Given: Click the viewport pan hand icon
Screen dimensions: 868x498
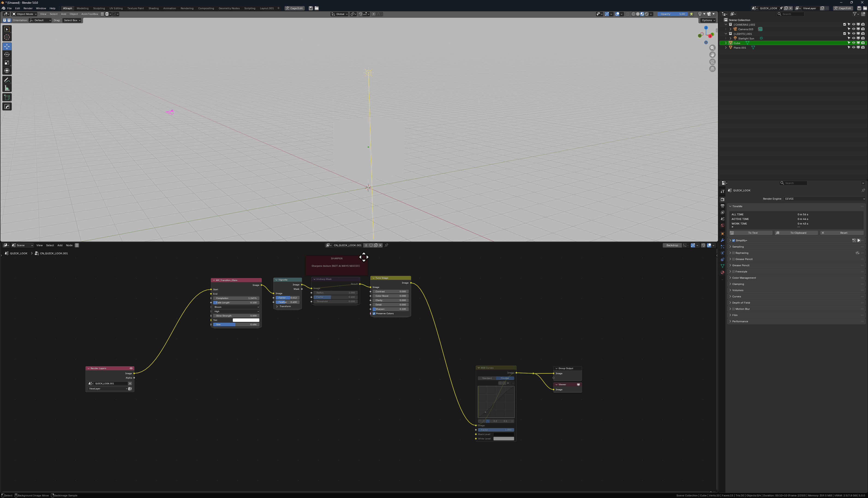Looking at the screenshot, I should click(712, 55).
